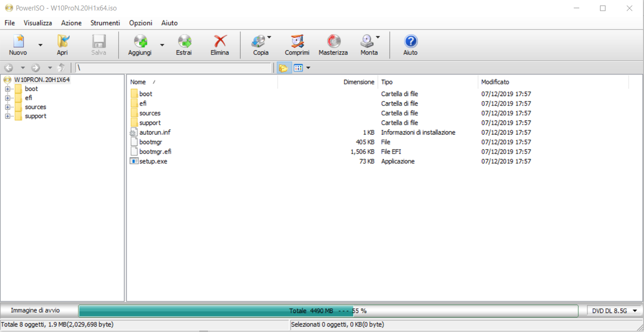
Task: Click setup.exe application icon
Action: [x=134, y=161]
